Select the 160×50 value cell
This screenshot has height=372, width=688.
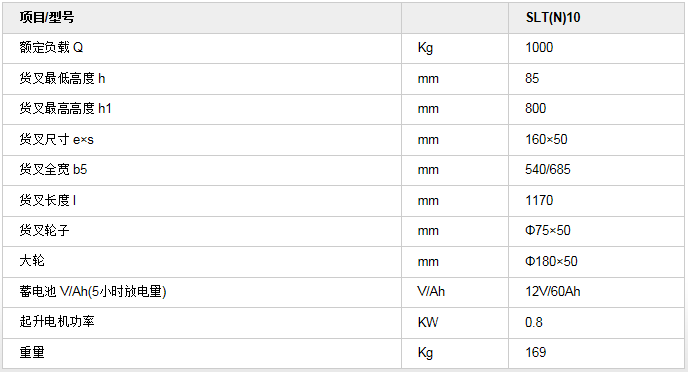(596, 140)
